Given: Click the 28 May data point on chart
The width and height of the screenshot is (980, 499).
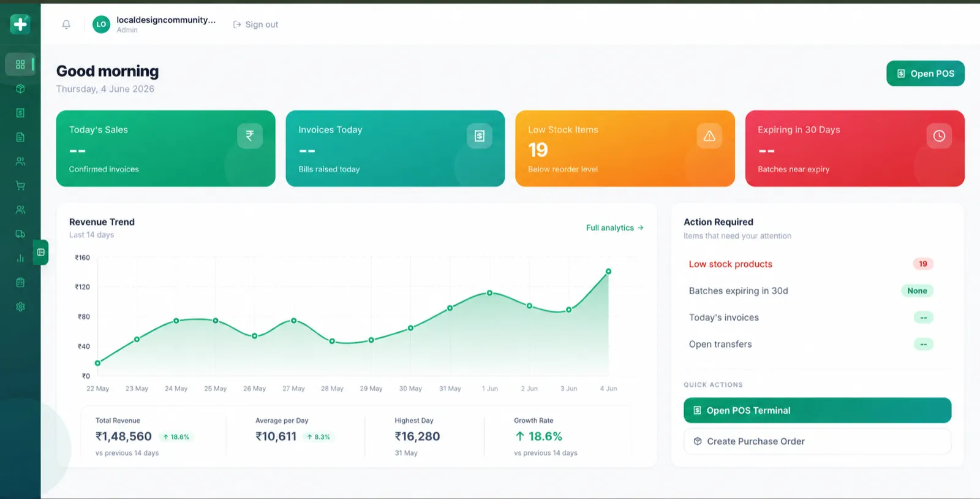Looking at the screenshot, I should click(332, 341).
